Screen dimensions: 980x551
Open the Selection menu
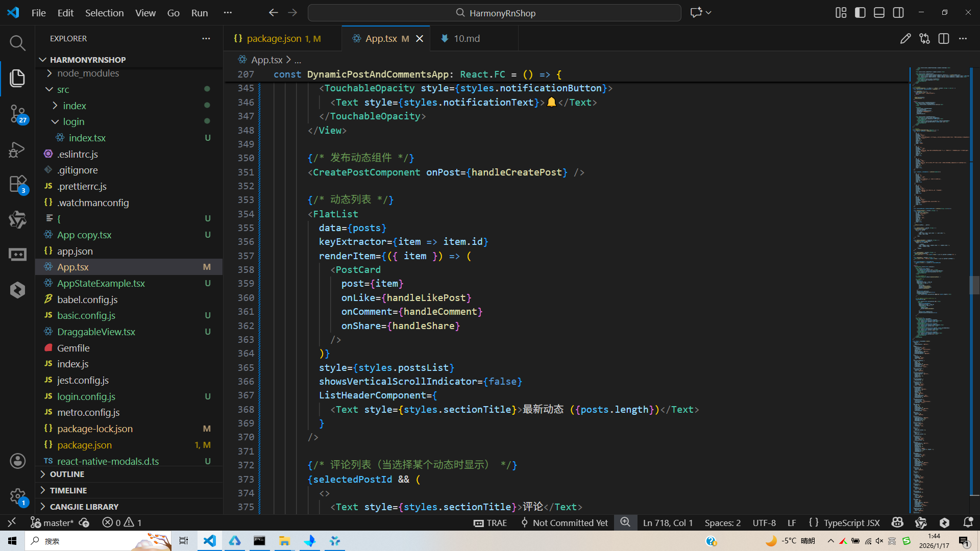tap(104, 13)
